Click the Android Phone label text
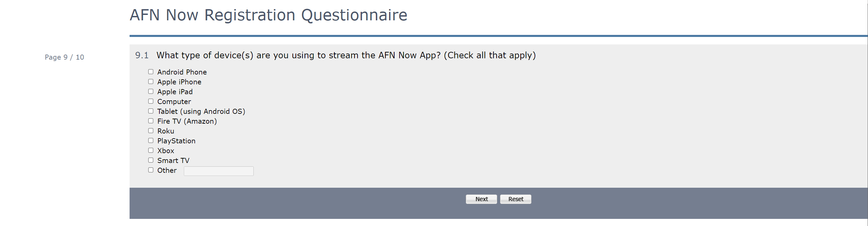 [x=182, y=72]
